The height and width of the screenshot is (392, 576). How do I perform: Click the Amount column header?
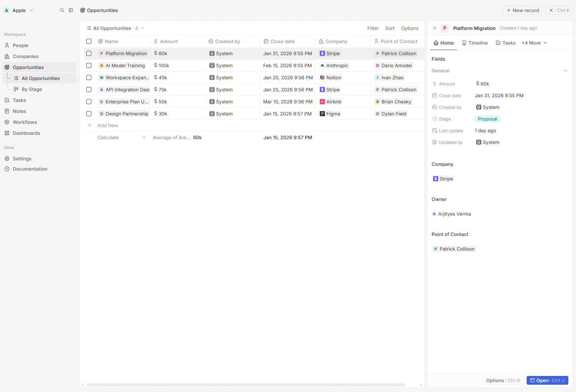[x=177, y=41]
